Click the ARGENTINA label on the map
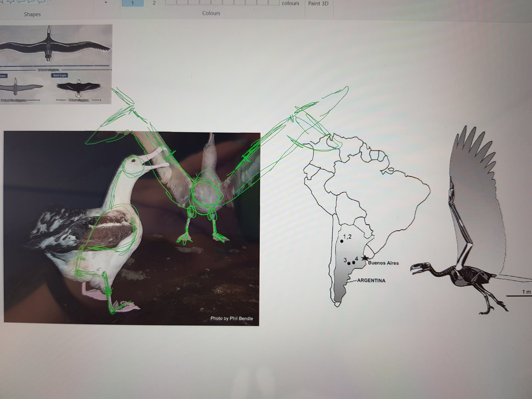The image size is (532, 399). 371,281
